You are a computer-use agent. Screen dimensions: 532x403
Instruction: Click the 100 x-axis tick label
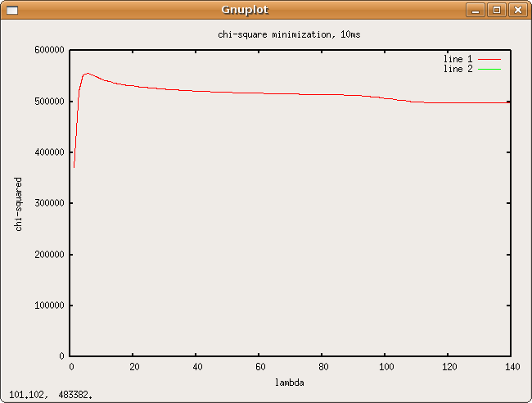click(388, 366)
